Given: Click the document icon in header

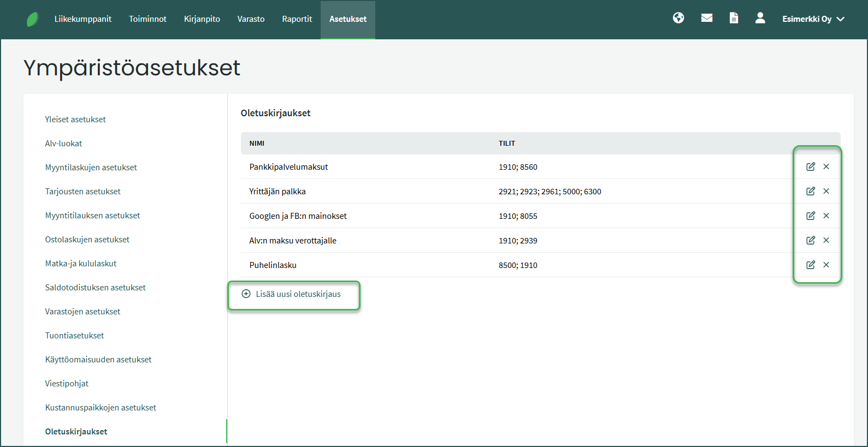Looking at the screenshot, I should tap(734, 18).
